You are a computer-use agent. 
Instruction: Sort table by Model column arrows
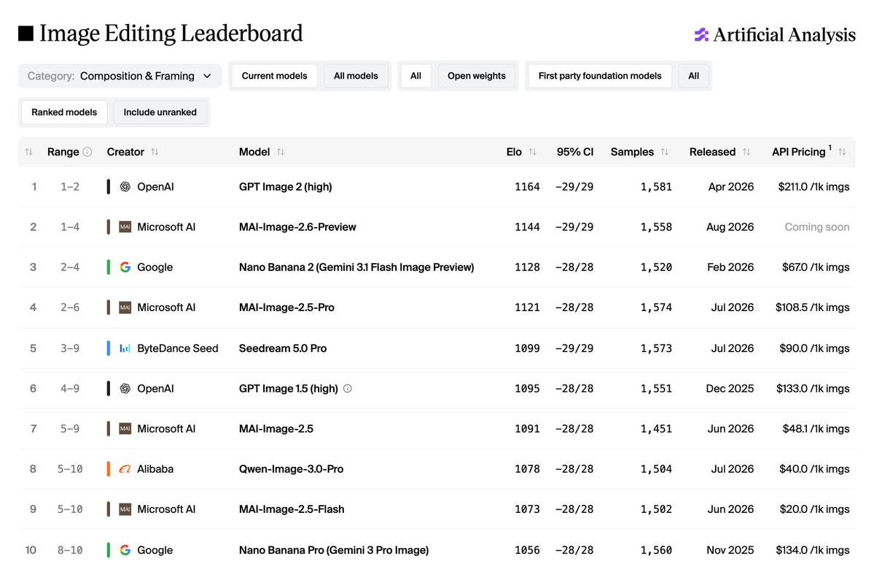[x=281, y=152]
